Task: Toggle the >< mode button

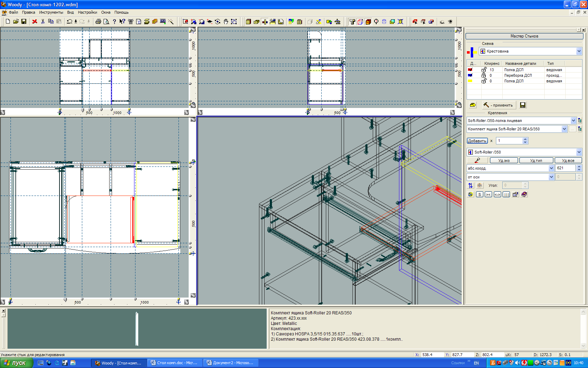Action: tap(488, 195)
